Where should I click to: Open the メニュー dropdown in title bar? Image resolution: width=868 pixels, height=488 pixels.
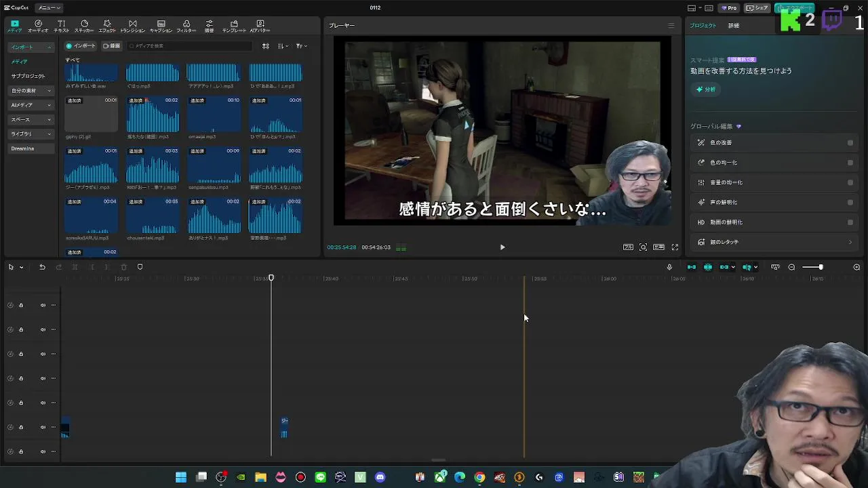click(x=48, y=8)
